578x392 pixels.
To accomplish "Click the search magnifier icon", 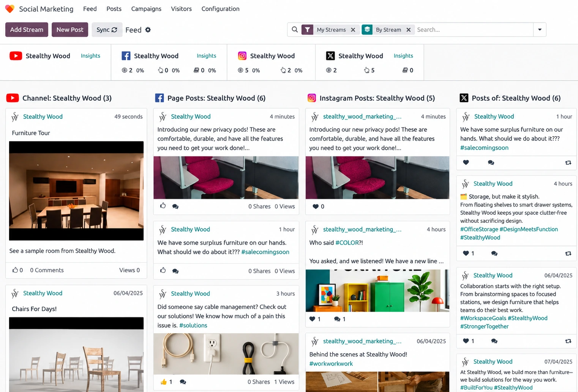I will pos(295,30).
